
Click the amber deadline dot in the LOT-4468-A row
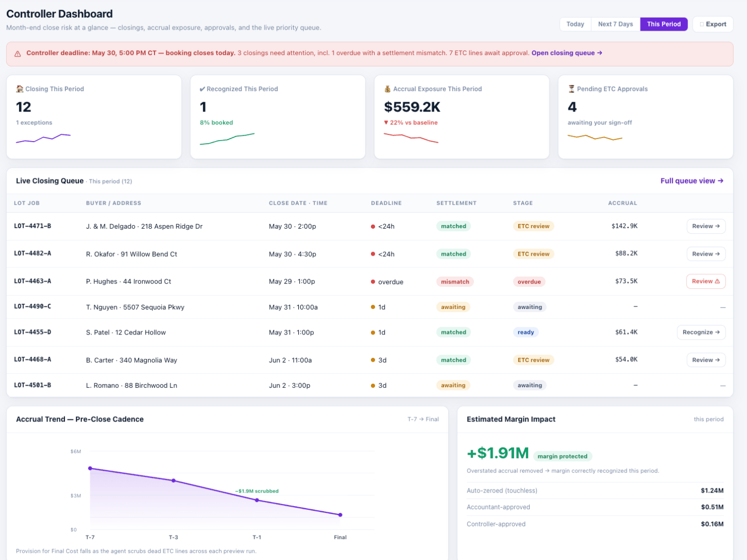[373, 360]
